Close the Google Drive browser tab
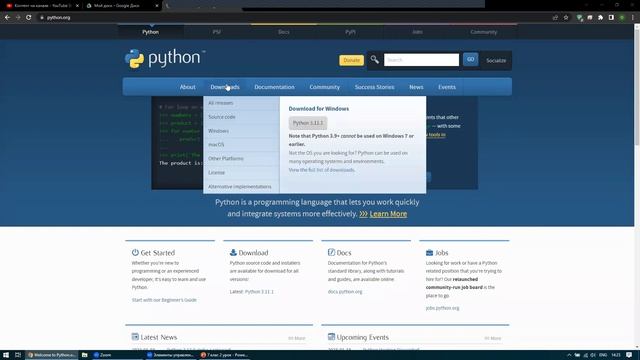The image size is (640, 360). coord(157,6)
